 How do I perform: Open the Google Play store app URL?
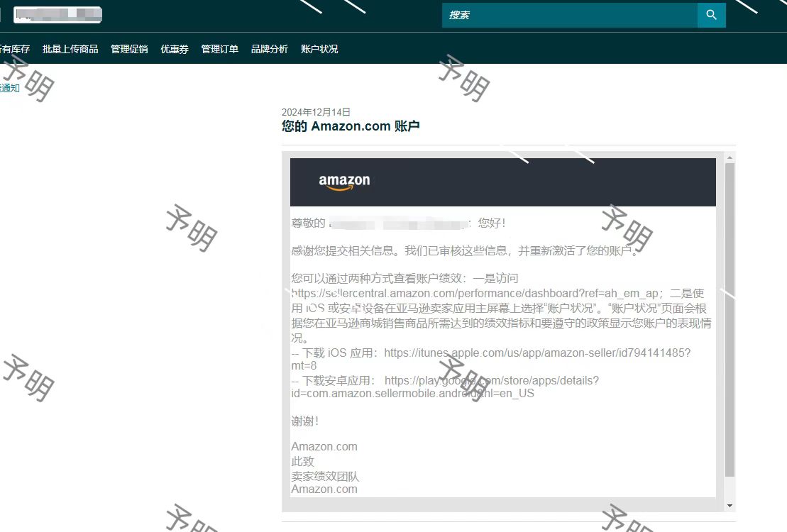point(445,387)
